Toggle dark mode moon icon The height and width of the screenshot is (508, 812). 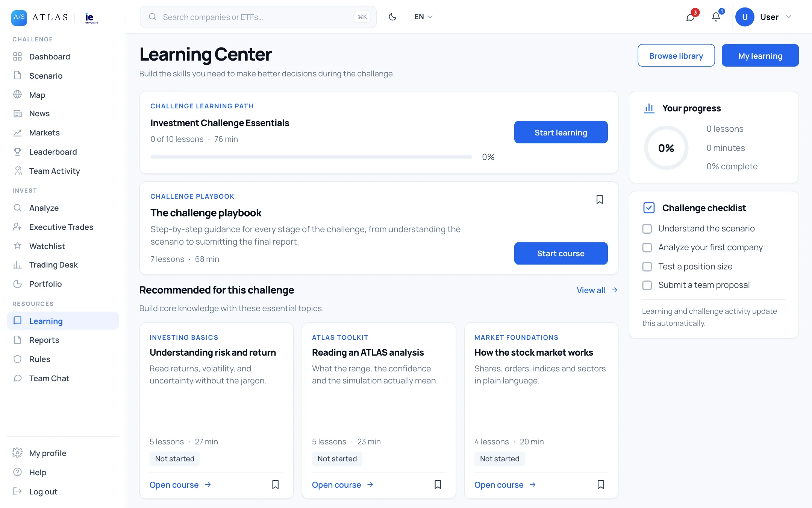pyautogui.click(x=392, y=17)
